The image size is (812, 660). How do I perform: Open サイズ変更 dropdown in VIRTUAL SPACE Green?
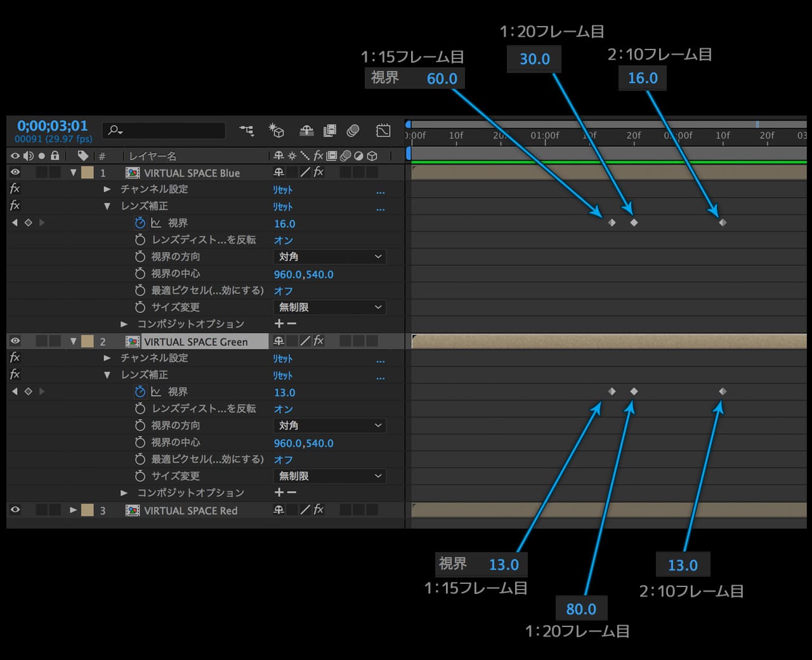tap(330, 476)
